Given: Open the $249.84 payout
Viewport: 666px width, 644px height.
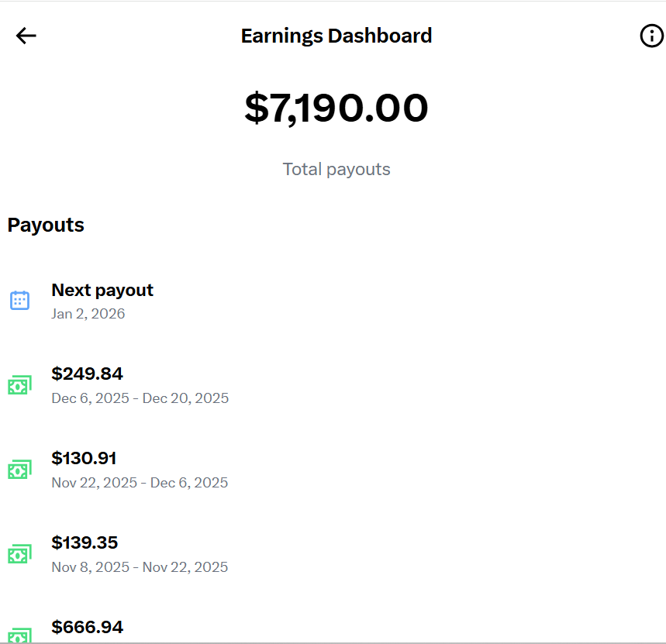Looking at the screenshot, I should coord(87,374).
